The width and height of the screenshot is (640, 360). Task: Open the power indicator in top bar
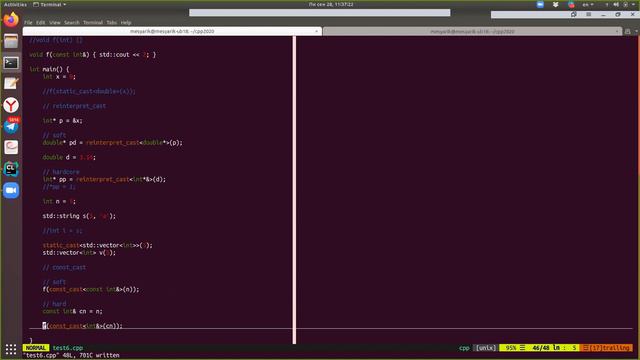point(625,4)
